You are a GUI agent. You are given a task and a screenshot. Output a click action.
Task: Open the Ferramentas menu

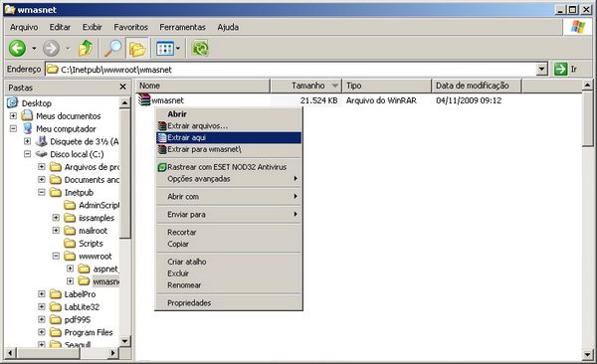[x=182, y=27]
